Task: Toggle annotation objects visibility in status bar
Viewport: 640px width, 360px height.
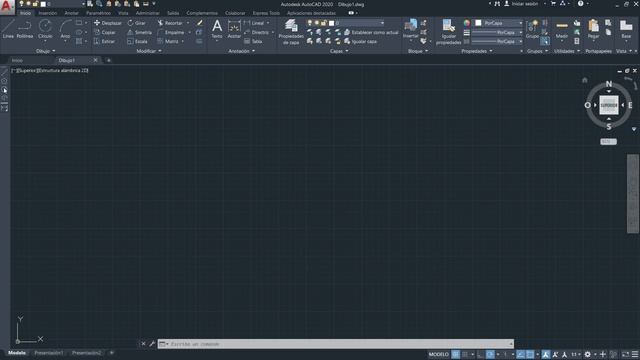Action: point(546,354)
